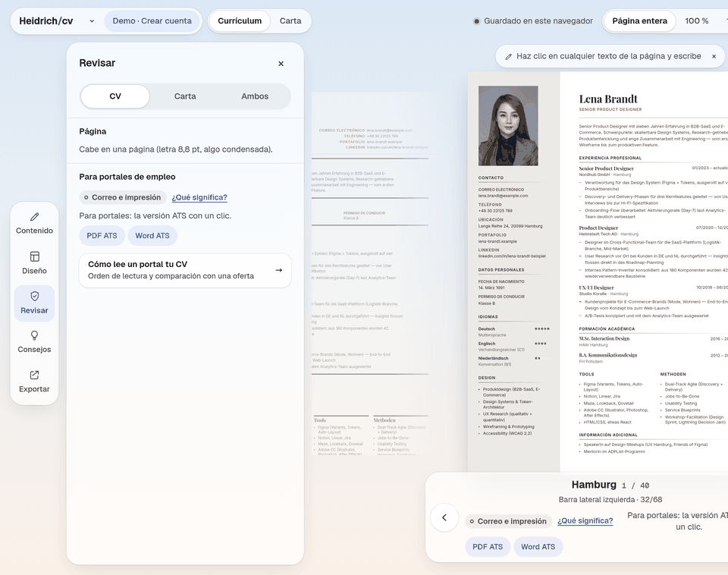Edit the name 'Lena Brandt' on the CV
The width and height of the screenshot is (728, 575).
click(x=608, y=99)
